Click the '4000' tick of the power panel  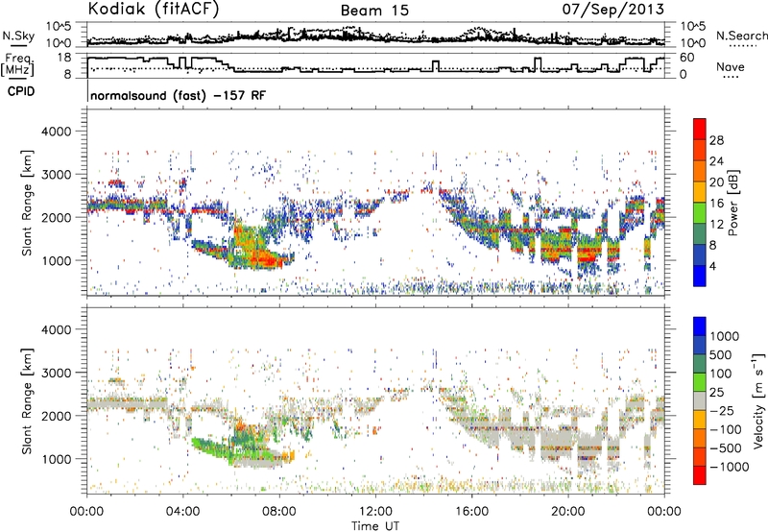56,132
